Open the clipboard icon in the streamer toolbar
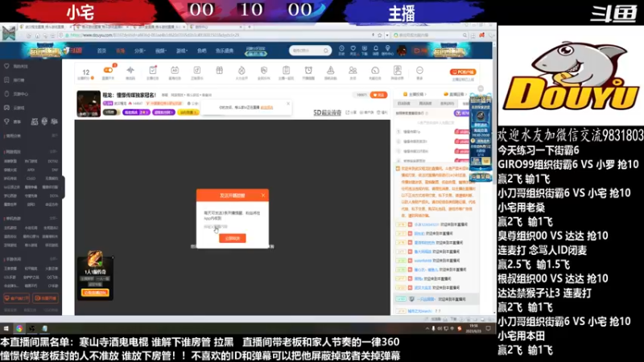The width and height of the screenshot is (644, 362). tap(287, 70)
